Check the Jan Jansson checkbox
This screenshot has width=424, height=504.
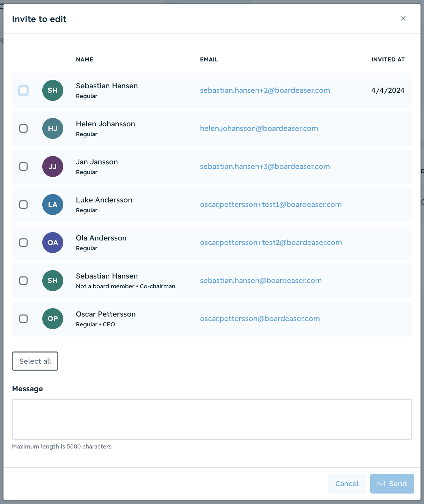(x=23, y=166)
